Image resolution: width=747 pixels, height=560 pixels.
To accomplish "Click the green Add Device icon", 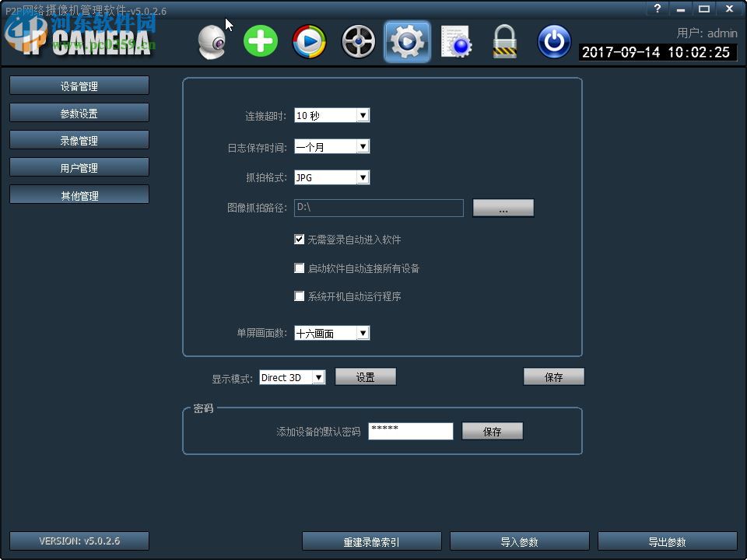I will 260,40.
